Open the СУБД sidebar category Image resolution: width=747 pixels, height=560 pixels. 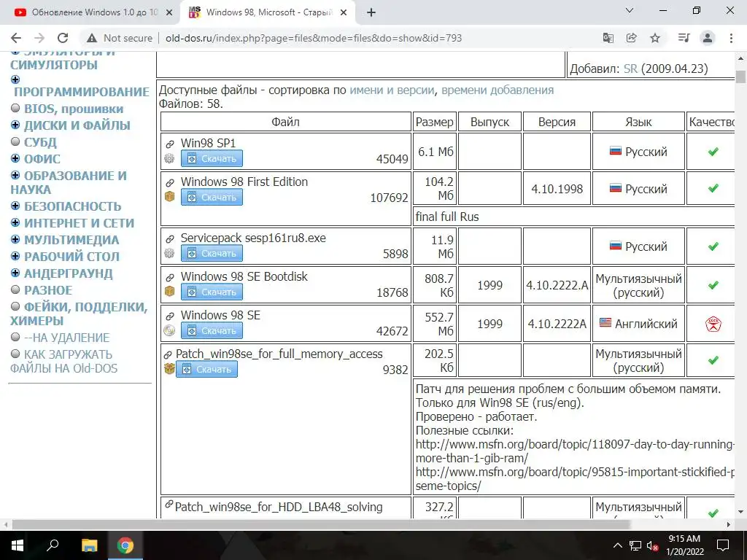(41, 142)
